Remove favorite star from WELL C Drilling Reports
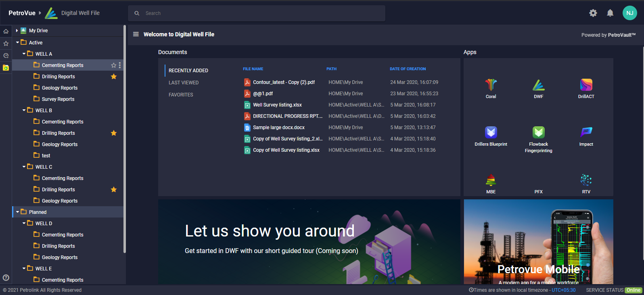Viewport: 644px width, 295px height. [x=114, y=190]
